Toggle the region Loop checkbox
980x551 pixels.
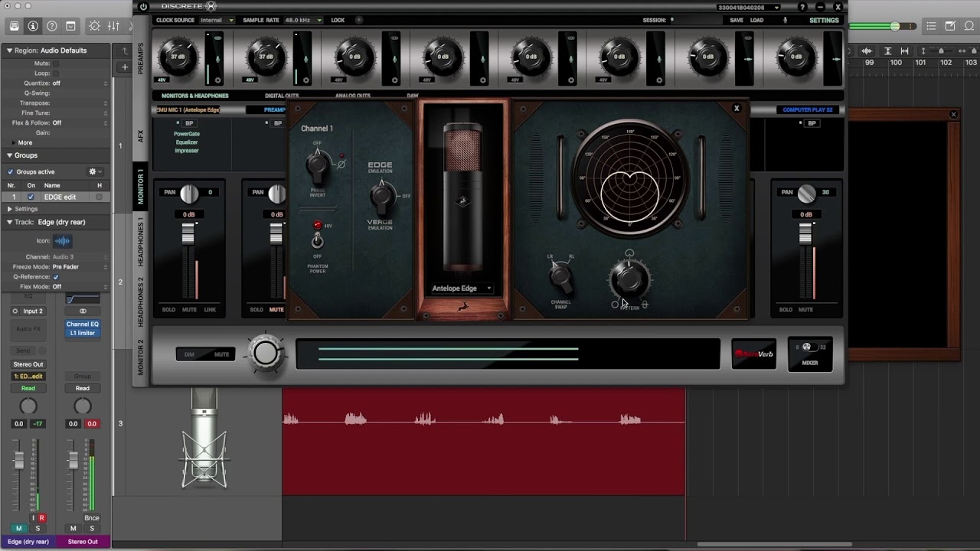[x=56, y=73]
